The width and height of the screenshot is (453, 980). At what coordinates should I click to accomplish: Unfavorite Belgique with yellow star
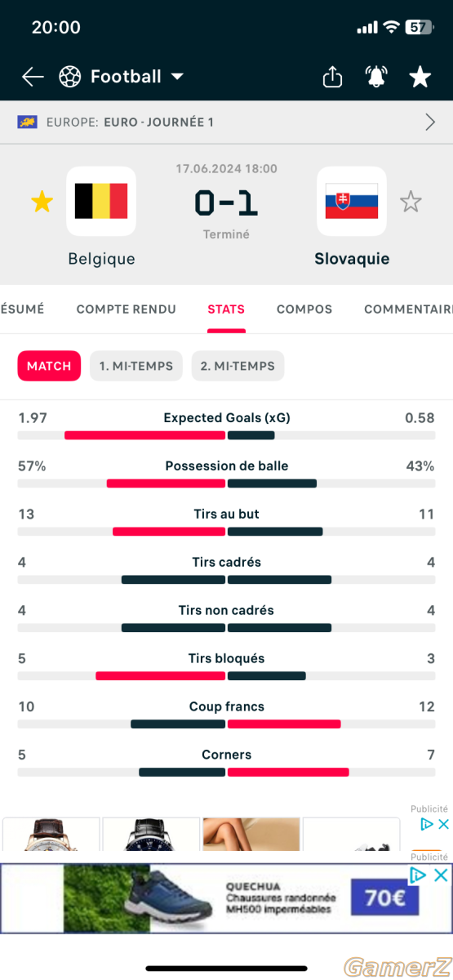pos(42,201)
